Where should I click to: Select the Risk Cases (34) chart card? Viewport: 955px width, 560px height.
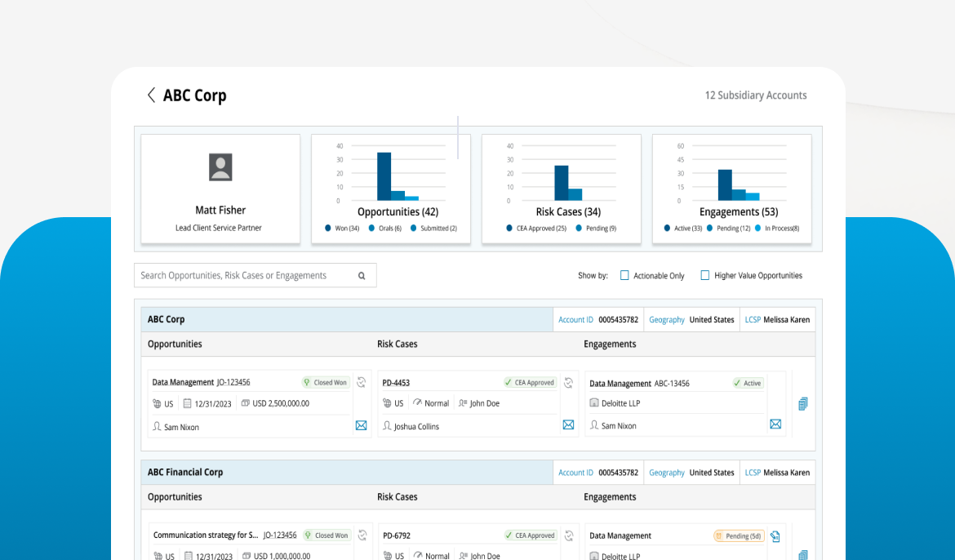[x=562, y=189]
